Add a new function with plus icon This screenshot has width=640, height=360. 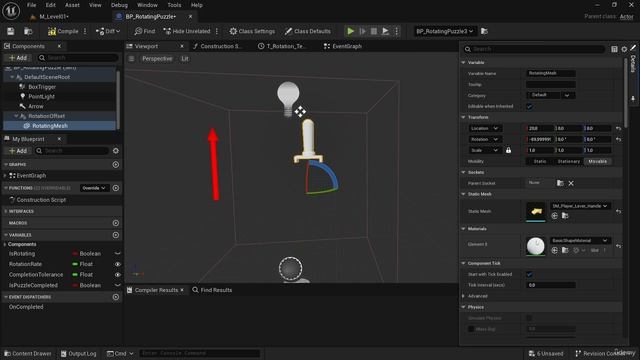(116, 188)
